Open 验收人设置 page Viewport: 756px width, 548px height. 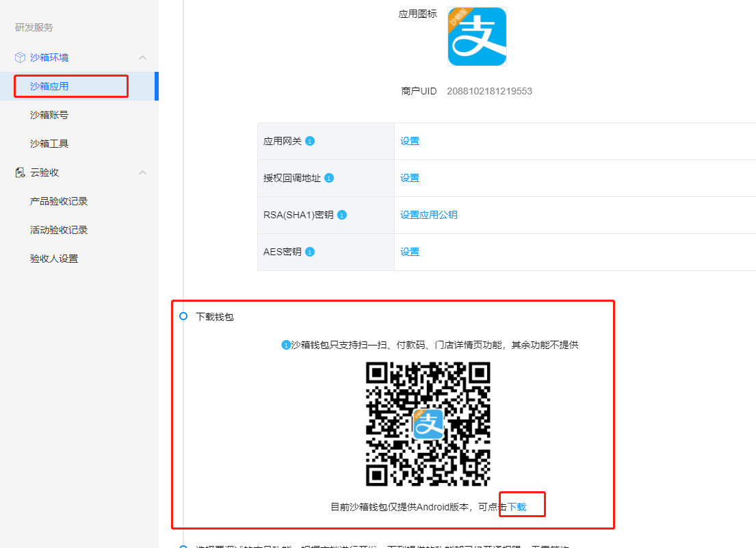(x=79, y=259)
